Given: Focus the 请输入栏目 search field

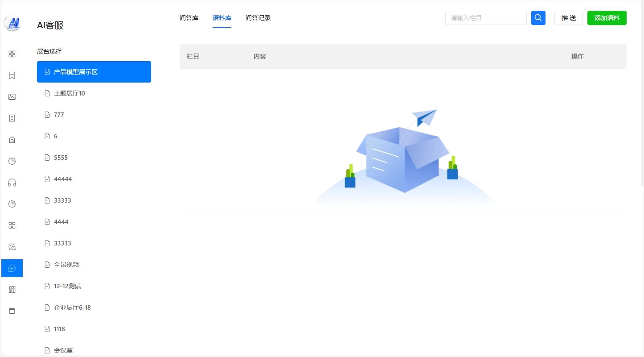Looking at the screenshot, I should pos(485,18).
